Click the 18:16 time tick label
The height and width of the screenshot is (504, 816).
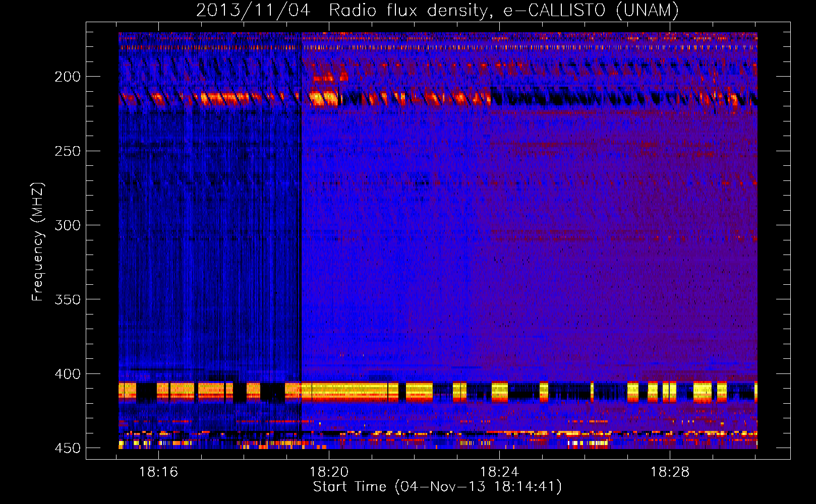coord(159,472)
